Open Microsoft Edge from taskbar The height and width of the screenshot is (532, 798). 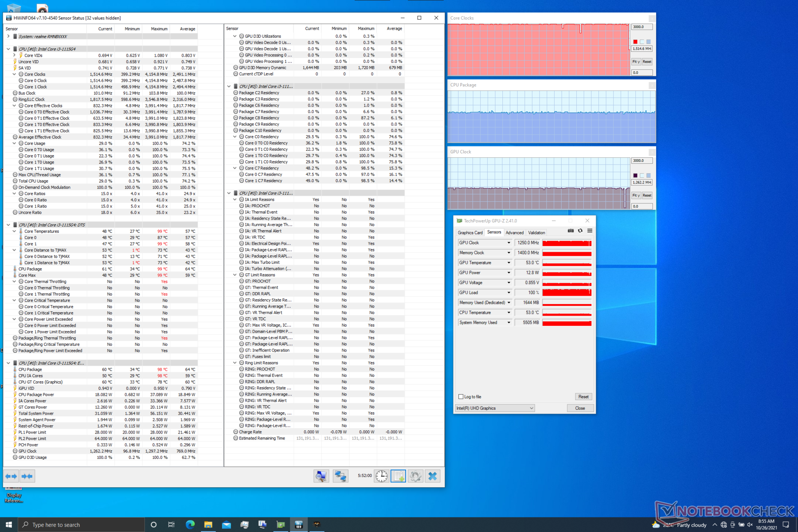coord(190,524)
